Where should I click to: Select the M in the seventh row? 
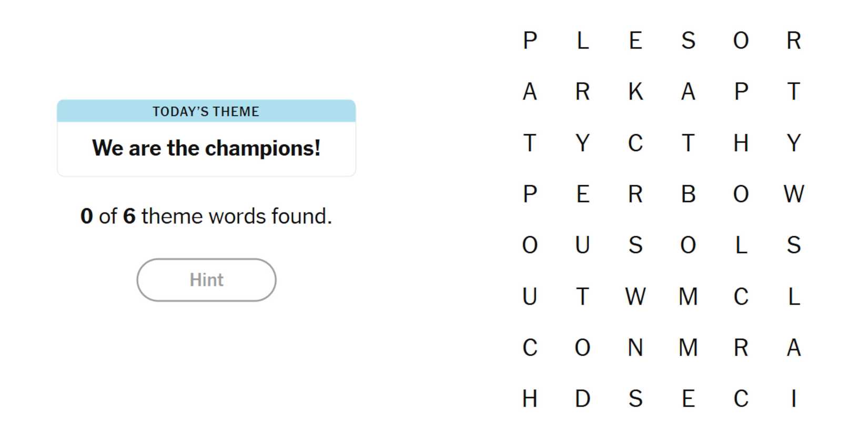pos(688,348)
